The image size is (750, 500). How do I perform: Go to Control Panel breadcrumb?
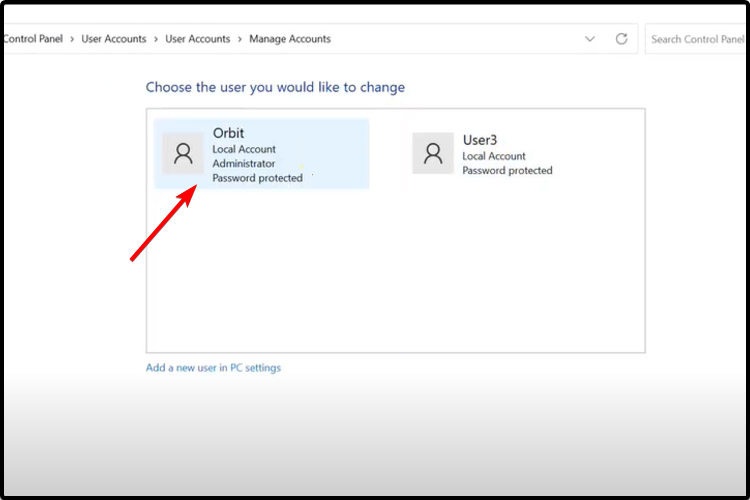coord(32,39)
